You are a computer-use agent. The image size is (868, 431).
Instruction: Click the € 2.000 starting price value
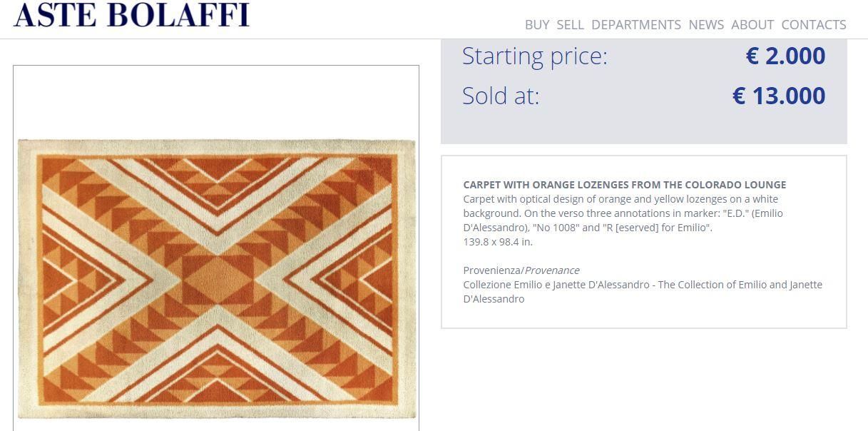pyautogui.click(x=785, y=56)
